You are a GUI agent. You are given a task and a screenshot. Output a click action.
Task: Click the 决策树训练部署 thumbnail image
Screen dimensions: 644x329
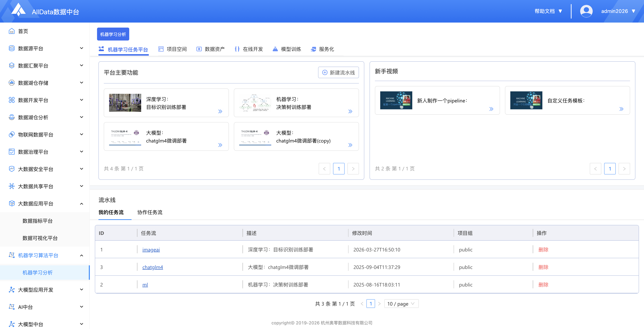tap(255, 103)
